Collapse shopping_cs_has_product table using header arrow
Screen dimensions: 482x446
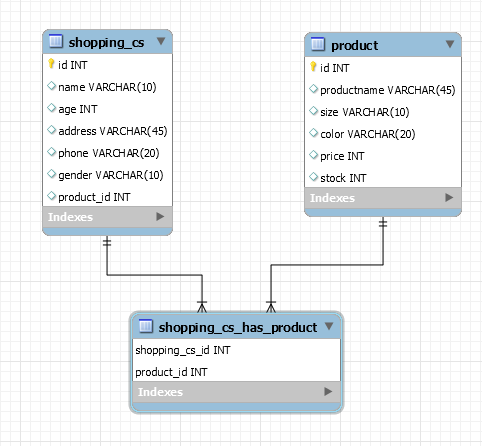click(329, 326)
